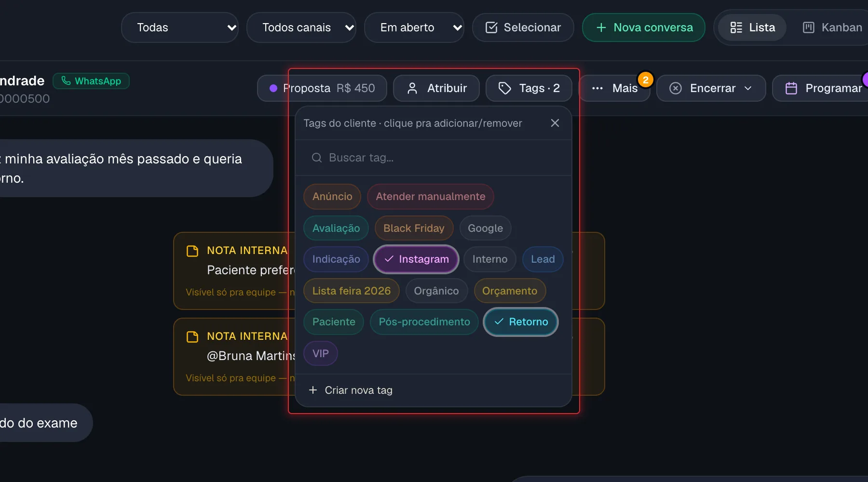This screenshot has height=482, width=868.
Task: Add the Atender manualmente tag
Action: [430, 197]
